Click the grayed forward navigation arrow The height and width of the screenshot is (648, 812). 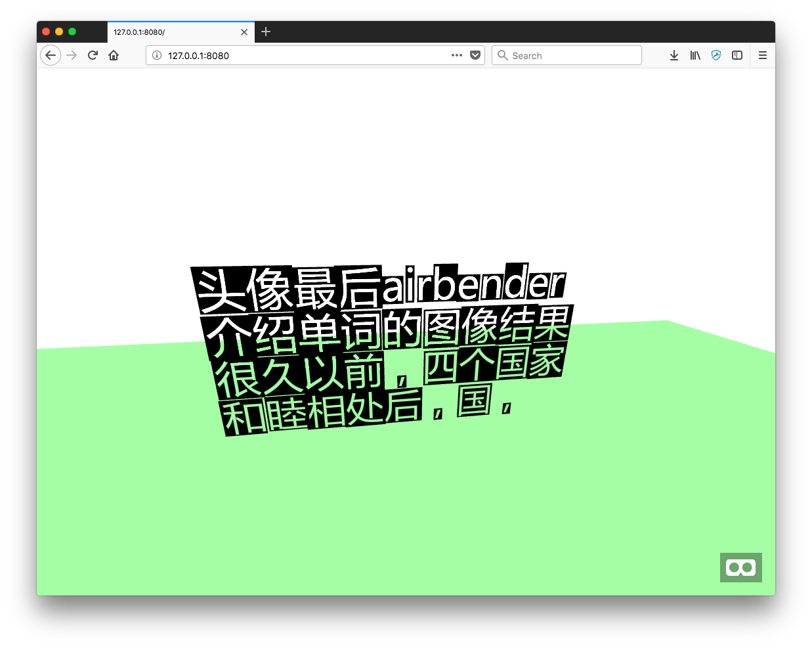(x=72, y=55)
